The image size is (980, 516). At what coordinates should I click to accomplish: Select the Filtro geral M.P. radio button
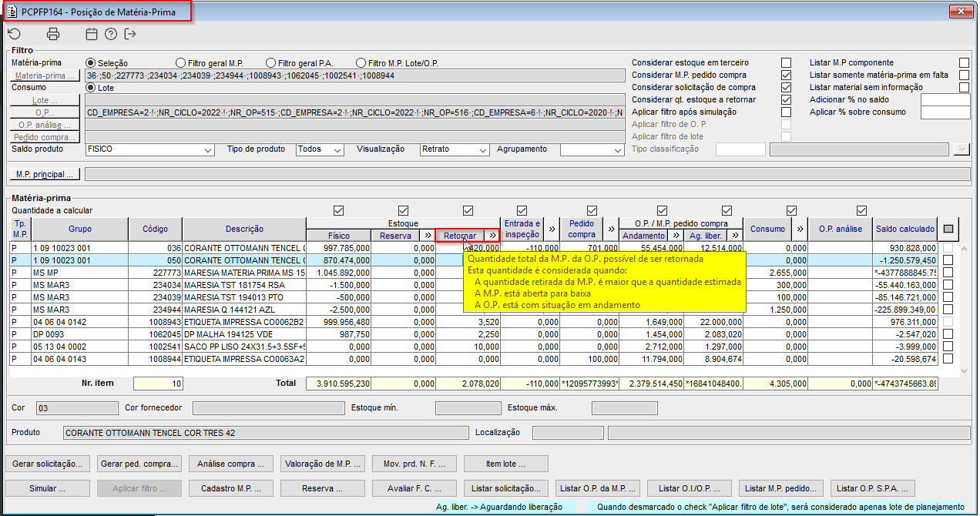tap(181, 63)
